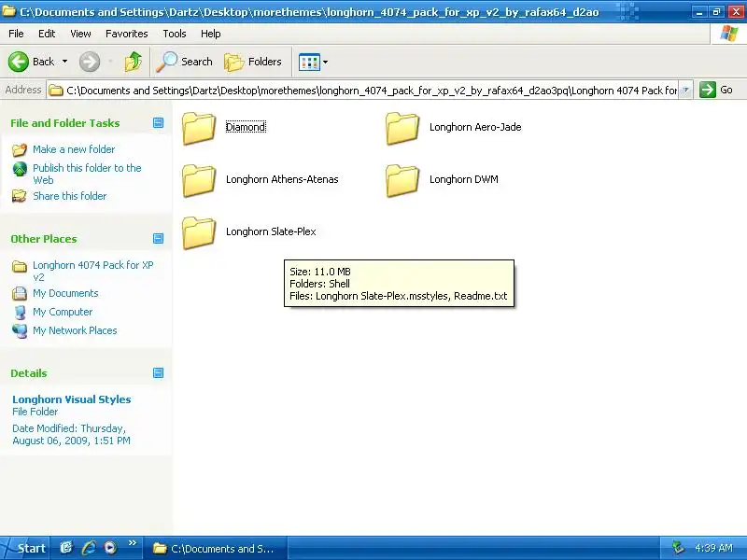Expand the address bar dropdown
The width and height of the screenshot is (747, 560).
[x=685, y=90]
